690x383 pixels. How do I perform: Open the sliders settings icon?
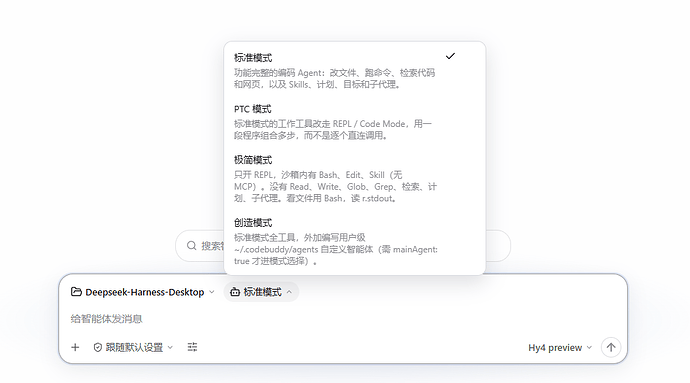(x=192, y=347)
